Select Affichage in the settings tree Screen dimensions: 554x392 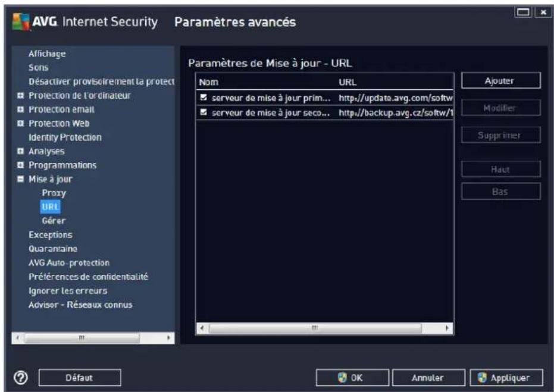pyautogui.click(x=47, y=54)
